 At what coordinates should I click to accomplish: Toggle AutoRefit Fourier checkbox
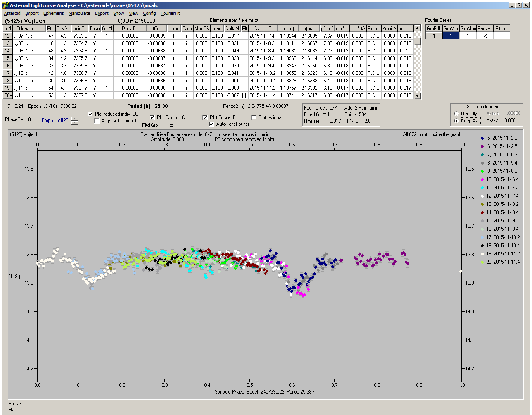[211, 124]
